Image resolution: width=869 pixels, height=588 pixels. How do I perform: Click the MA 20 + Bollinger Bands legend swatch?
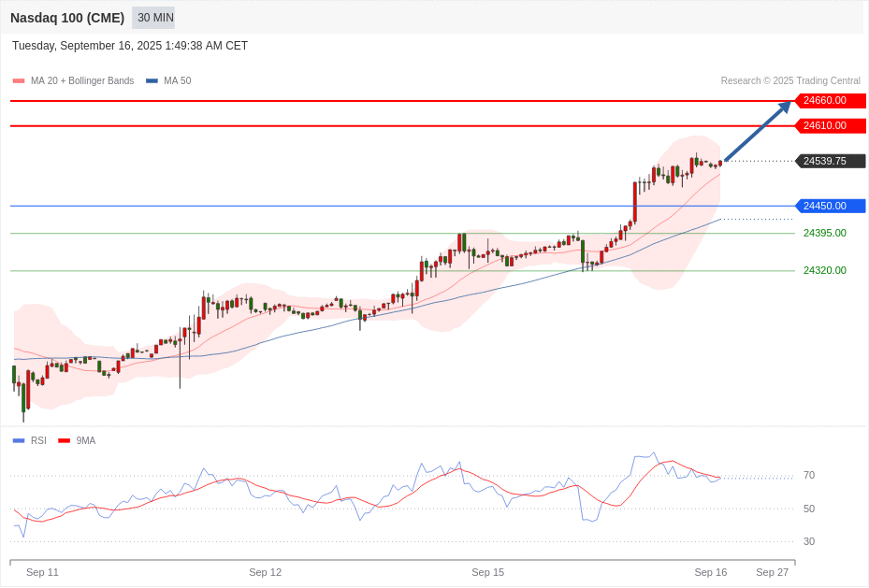pyautogui.click(x=19, y=80)
